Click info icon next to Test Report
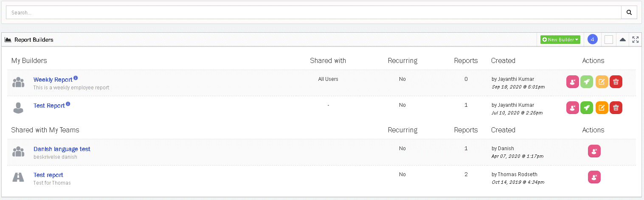 pos(68,104)
